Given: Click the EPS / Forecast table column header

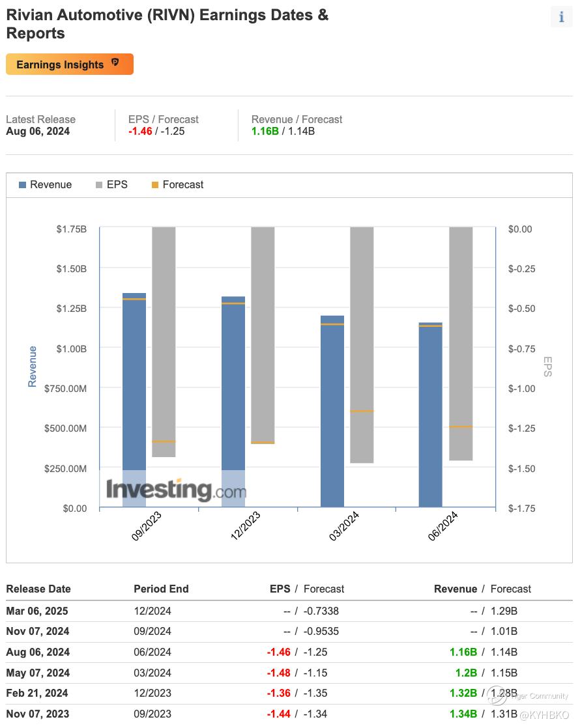Looking at the screenshot, I should (307, 589).
